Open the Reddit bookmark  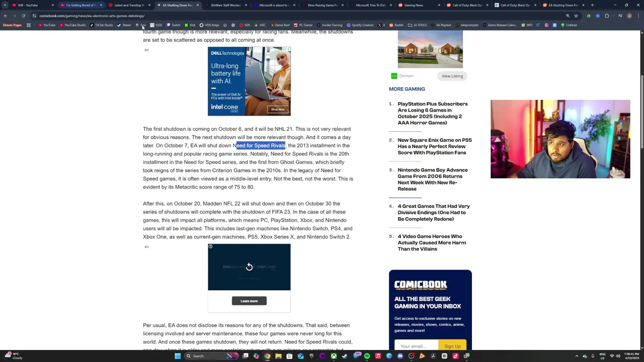tap(396, 25)
